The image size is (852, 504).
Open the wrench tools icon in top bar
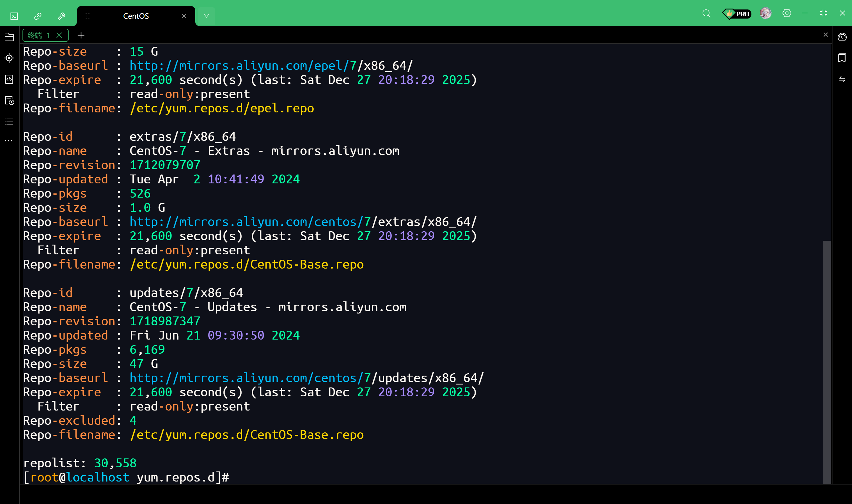[62, 16]
